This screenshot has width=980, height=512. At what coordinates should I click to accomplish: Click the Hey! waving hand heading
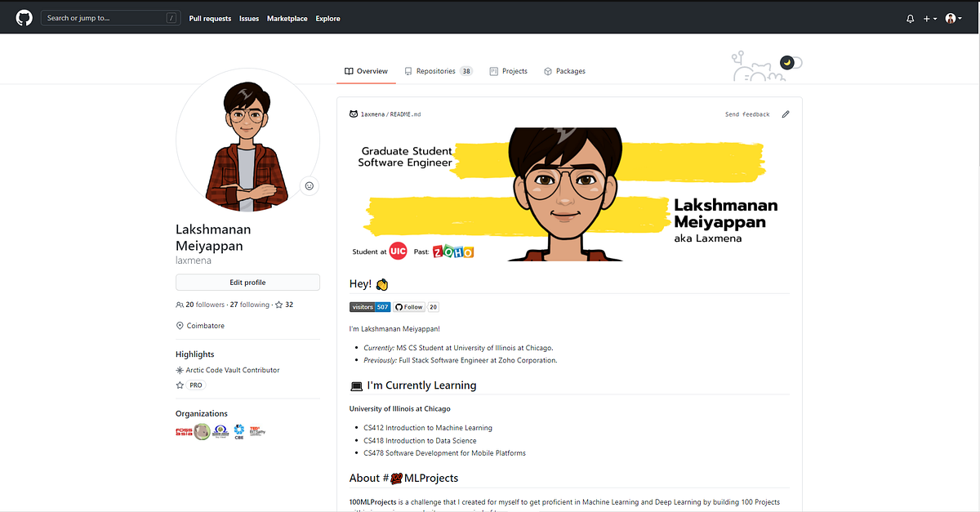point(368,284)
